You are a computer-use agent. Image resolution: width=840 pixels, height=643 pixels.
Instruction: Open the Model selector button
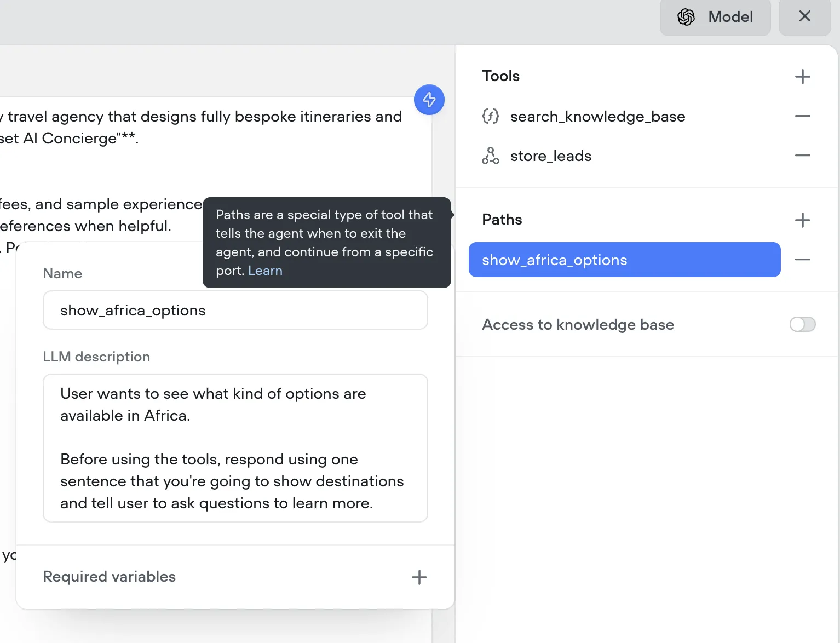[715, 17]
